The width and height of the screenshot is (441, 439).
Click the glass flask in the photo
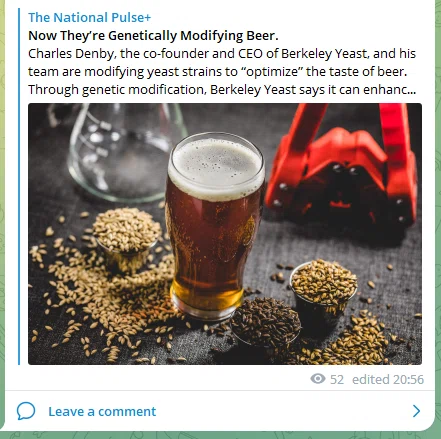tap(125, 152)
